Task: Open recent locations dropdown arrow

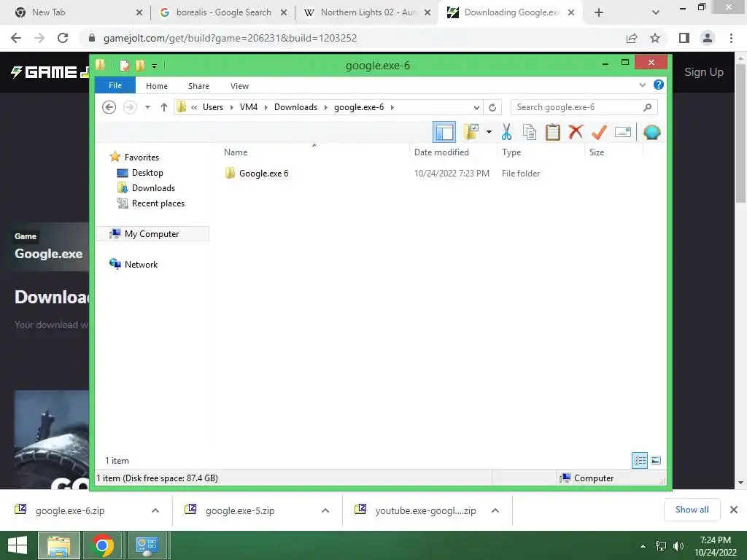Action: [x=147, y=107]
